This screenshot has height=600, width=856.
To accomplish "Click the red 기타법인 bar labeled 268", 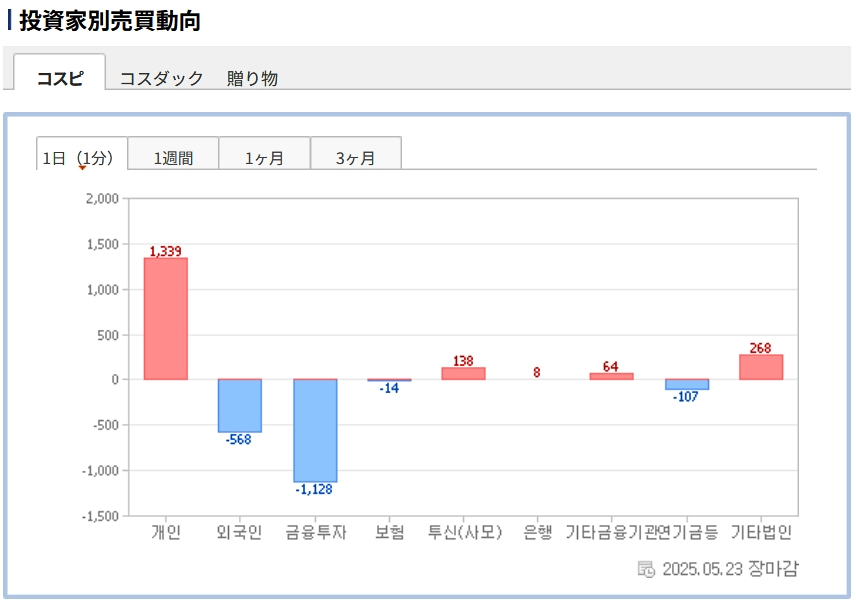I will 761,367.
